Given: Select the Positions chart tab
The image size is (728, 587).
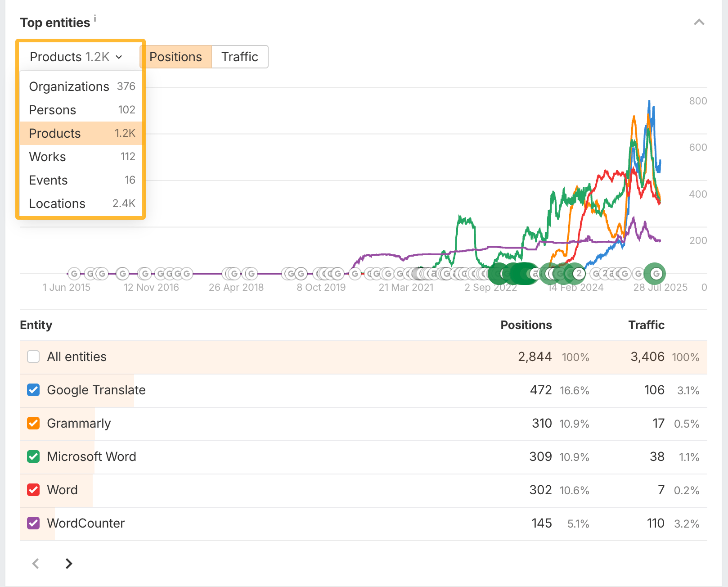Looking at the screenshot, I should tap(175, 57).
